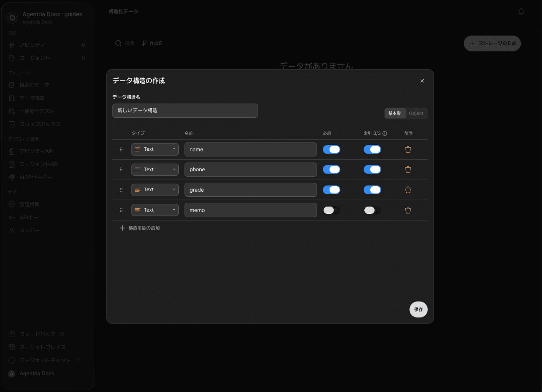Open type dropdown for phone row
Viewport: 542px width, 392px height.
(155, 170)
